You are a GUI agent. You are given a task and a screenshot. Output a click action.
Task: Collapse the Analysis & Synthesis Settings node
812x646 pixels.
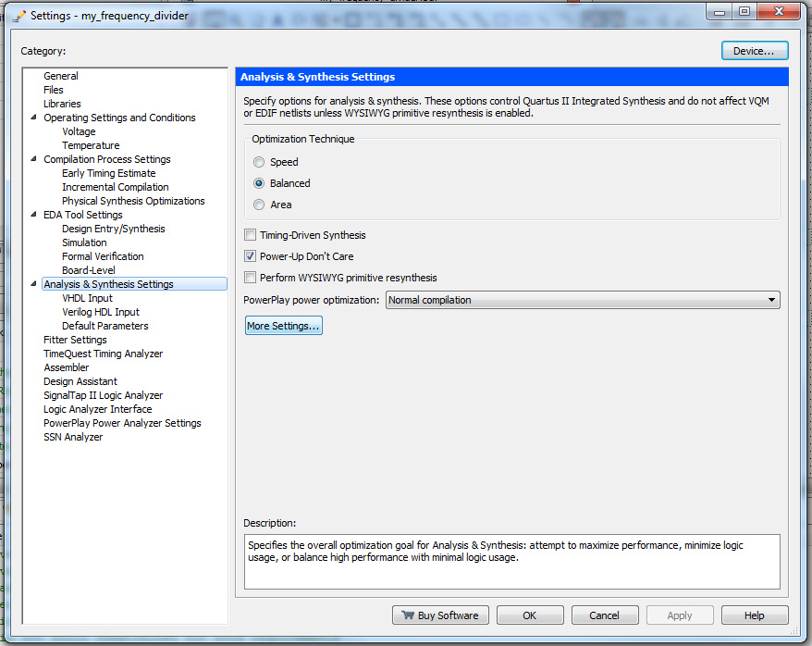pos(33,284)
